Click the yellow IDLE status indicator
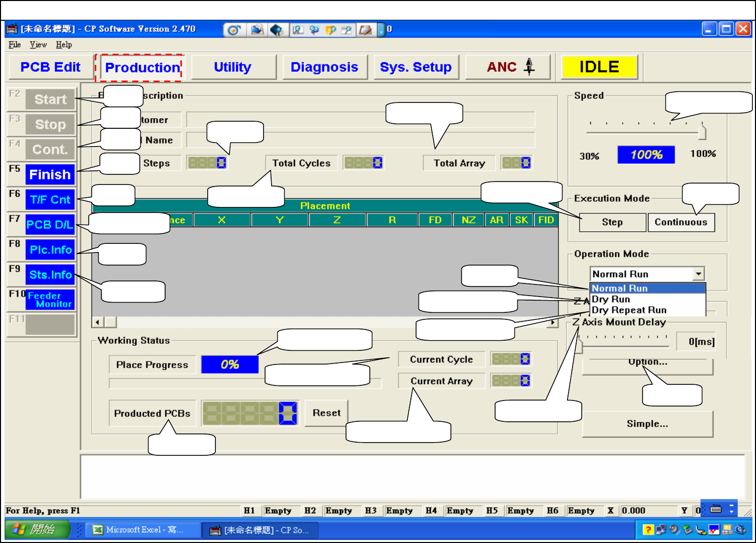 pos(599,67)
